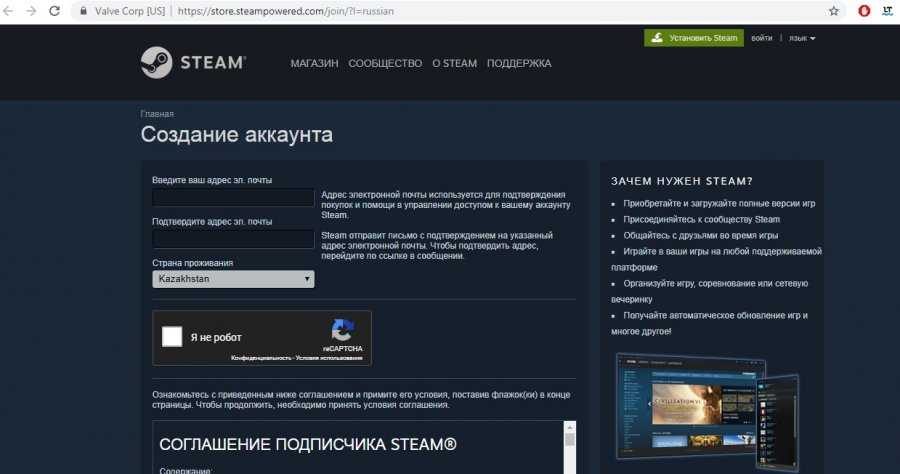Click the Steam logo in the header
Screen dimensions: 900x474
[193, 62]
